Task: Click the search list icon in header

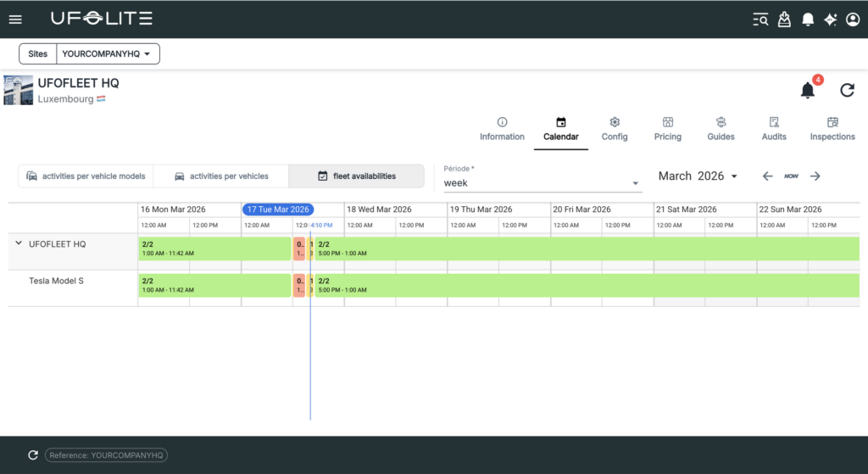Action: (x=760, y=19)
